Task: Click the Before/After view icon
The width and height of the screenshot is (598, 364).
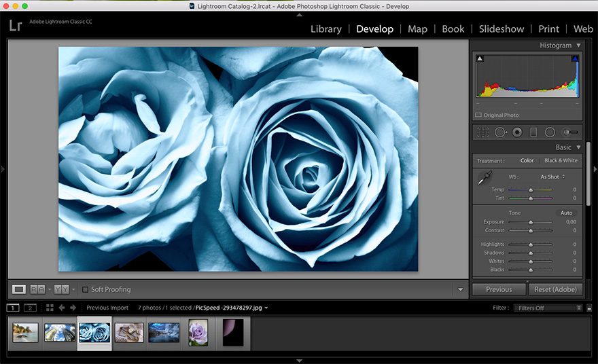Action: (62, 289)
